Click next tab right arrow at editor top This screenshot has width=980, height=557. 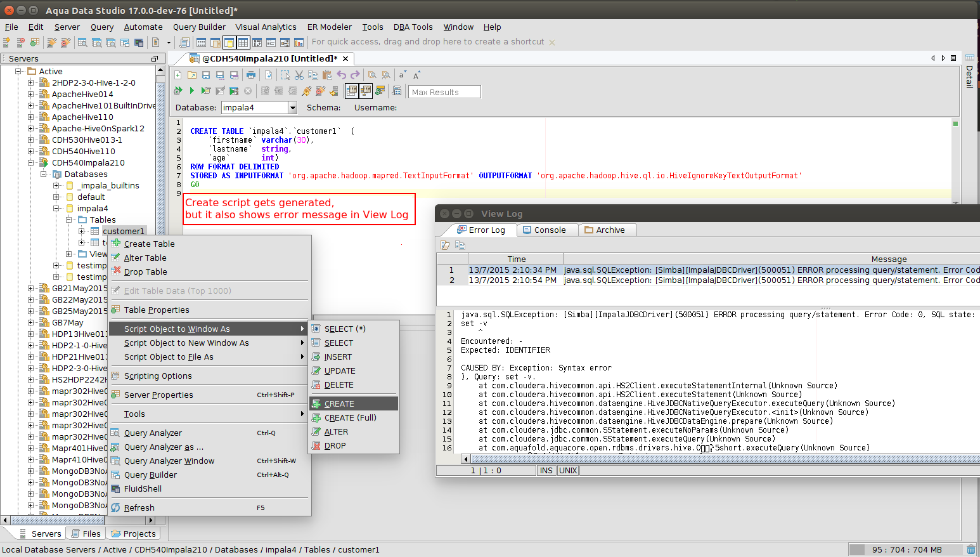click(943, 58)
